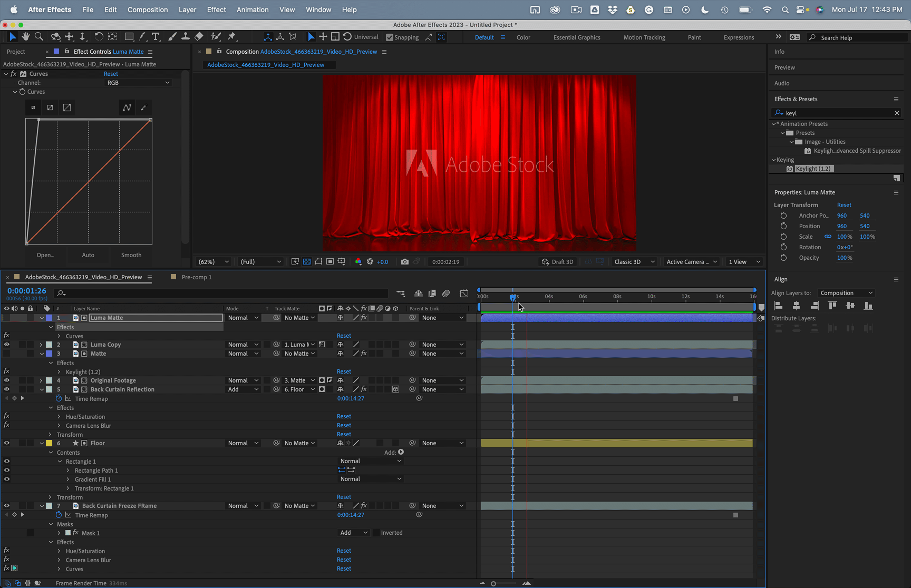Select the Hand tool
The image size is (911, 588).
[26, 36]
